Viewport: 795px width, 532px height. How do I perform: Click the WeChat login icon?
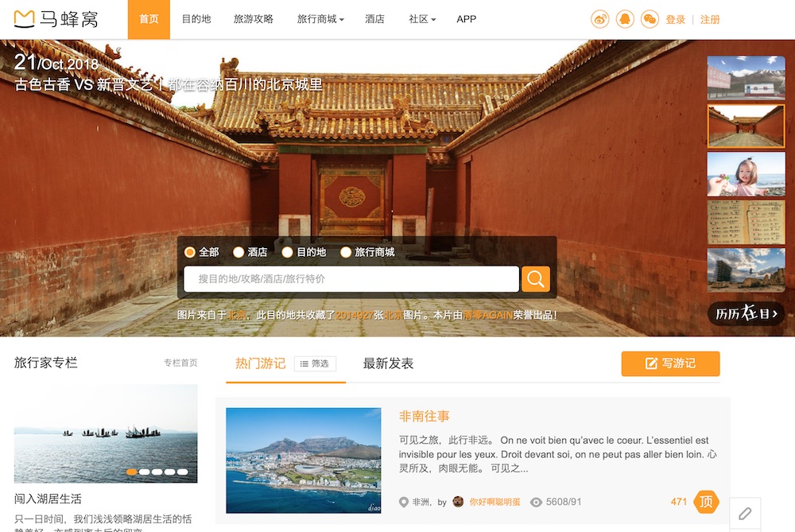(650, 19)
